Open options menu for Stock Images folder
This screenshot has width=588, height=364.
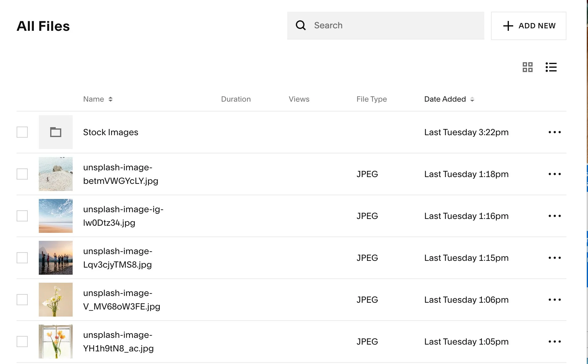tap(554, 132)
